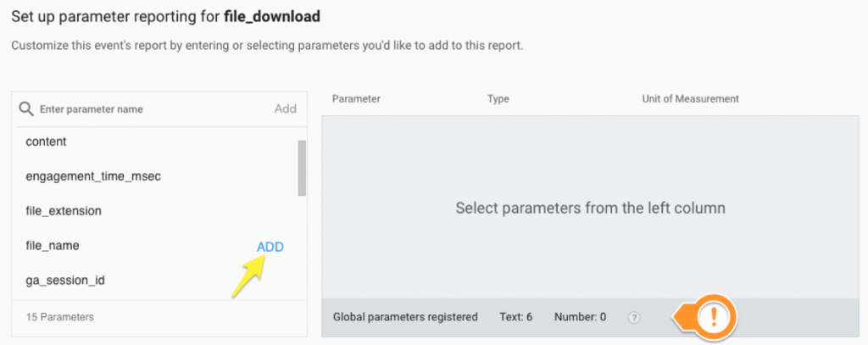
Task: Select the content parameter
Action: tap(47, 142)
